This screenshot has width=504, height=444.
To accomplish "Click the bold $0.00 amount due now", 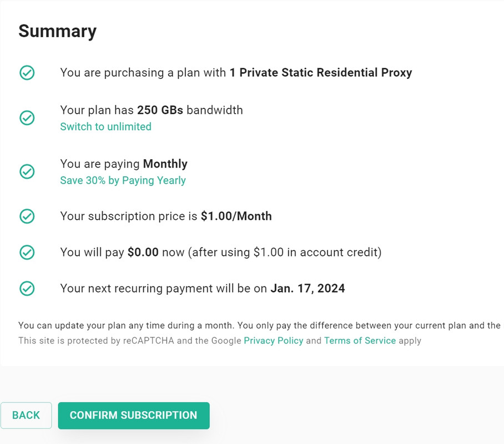I will [143, 253].
